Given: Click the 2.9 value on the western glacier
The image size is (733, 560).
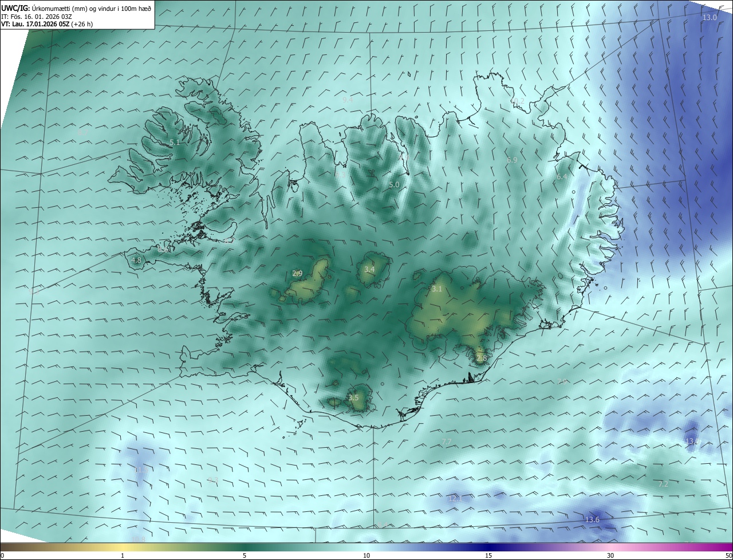Looking at the screenshot, I should (x=297, y=273).
